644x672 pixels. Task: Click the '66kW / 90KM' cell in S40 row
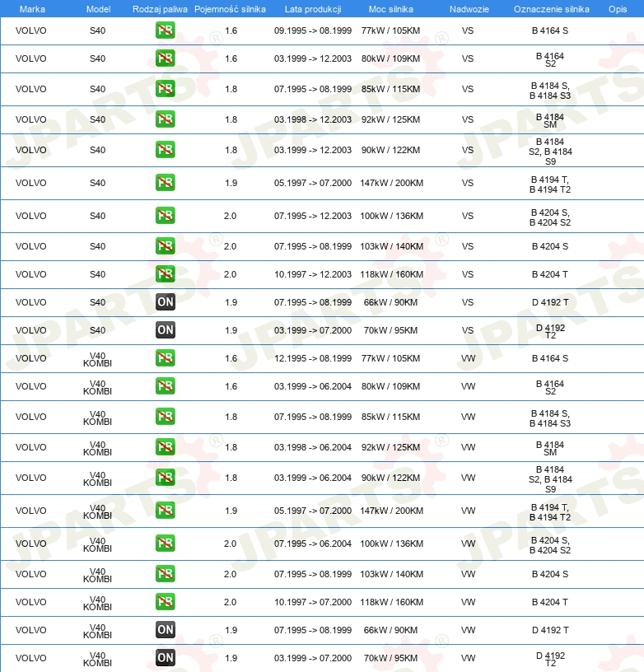click(390, 302)
